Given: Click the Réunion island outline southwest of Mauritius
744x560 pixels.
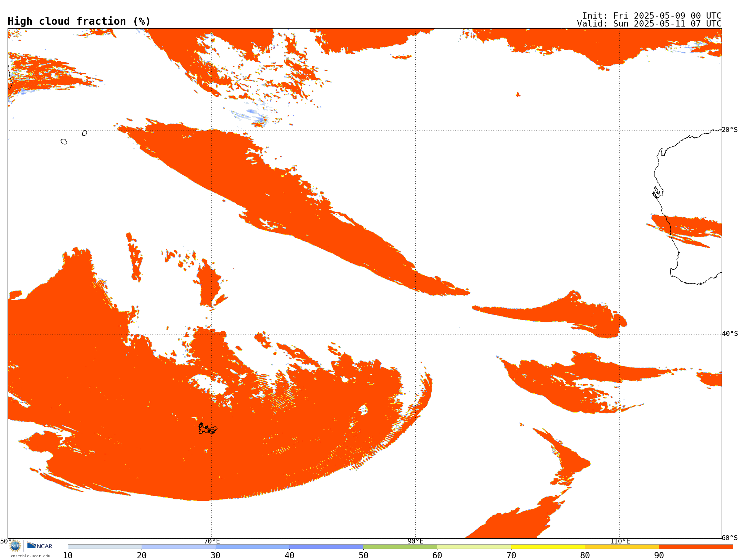Looking at the screenshot, I should tap(64, 142).
